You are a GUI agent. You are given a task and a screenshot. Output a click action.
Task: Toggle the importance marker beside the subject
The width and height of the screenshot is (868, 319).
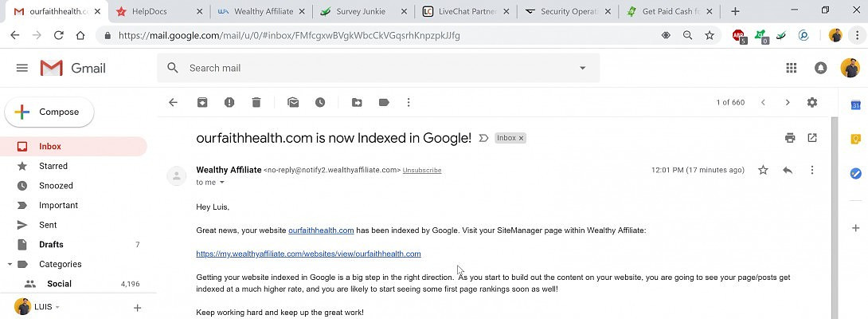483,138
